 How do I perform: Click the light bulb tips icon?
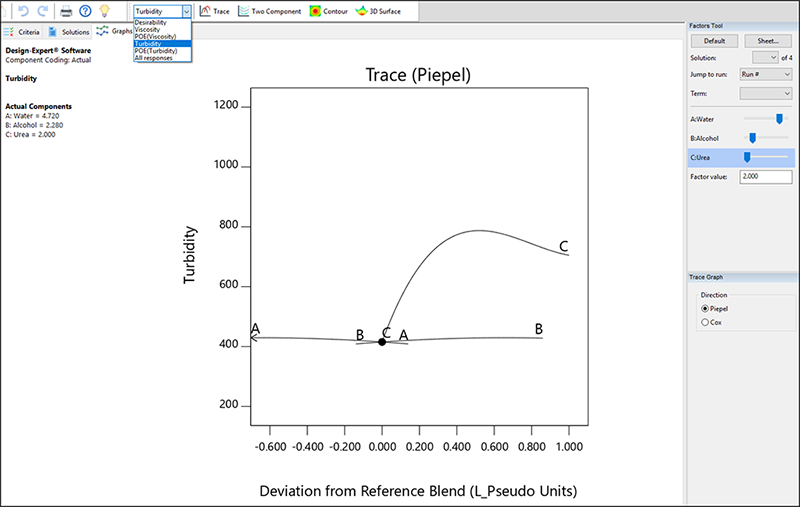104,11
